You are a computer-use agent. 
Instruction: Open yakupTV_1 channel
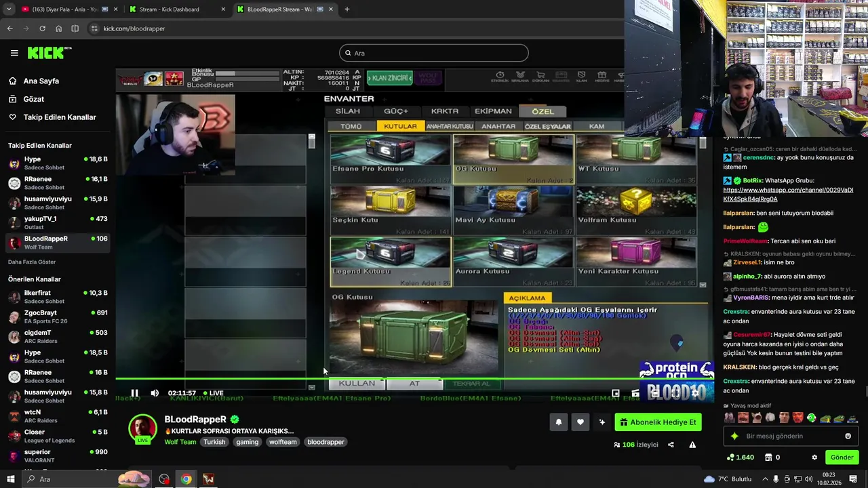coord(58,223)
